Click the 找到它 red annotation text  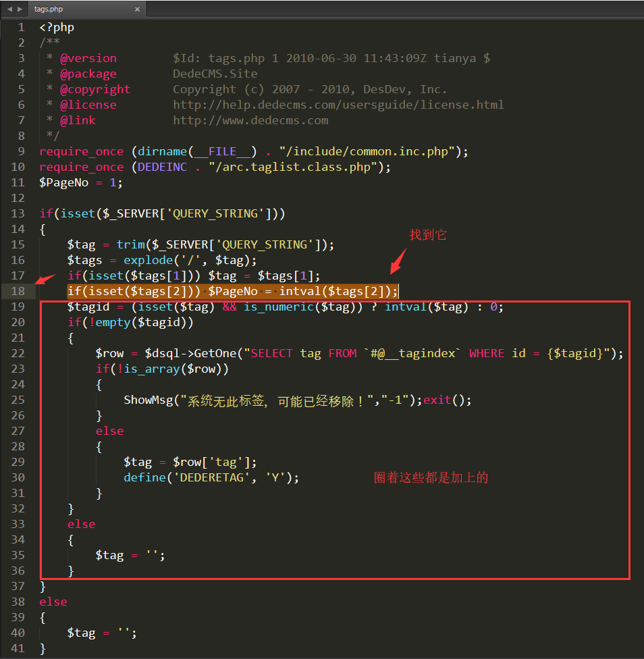(x=428, y=235)
